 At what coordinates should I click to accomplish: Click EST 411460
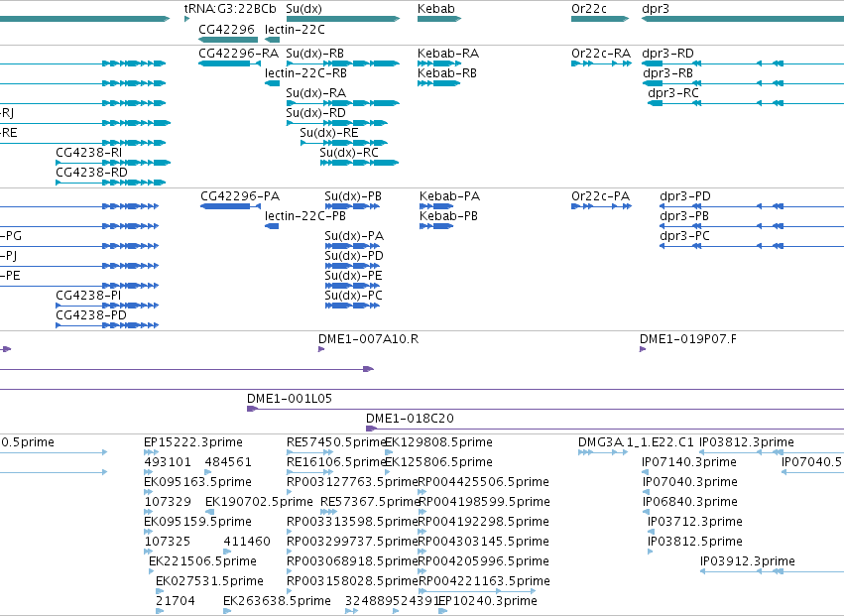coord(247,543)
